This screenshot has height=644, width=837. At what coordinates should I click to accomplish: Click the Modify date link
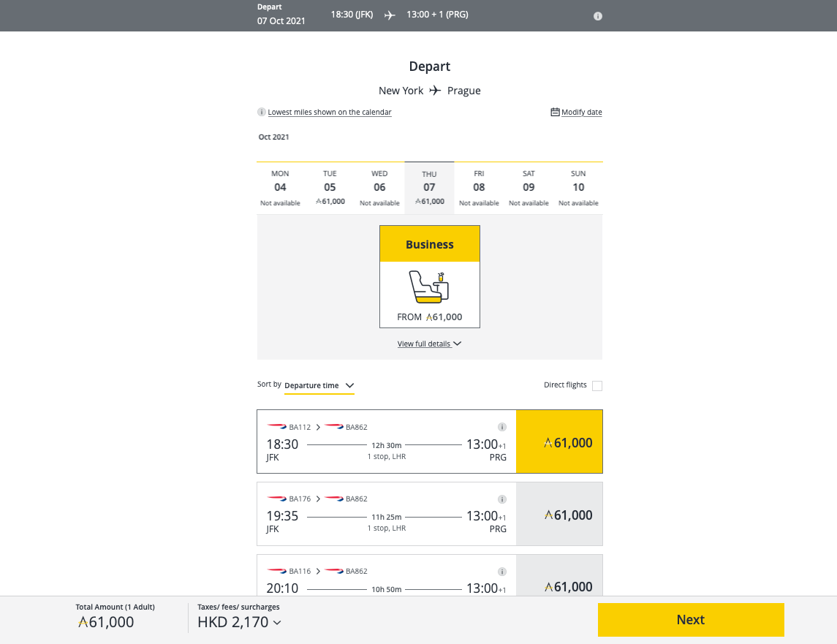point(581,112)
